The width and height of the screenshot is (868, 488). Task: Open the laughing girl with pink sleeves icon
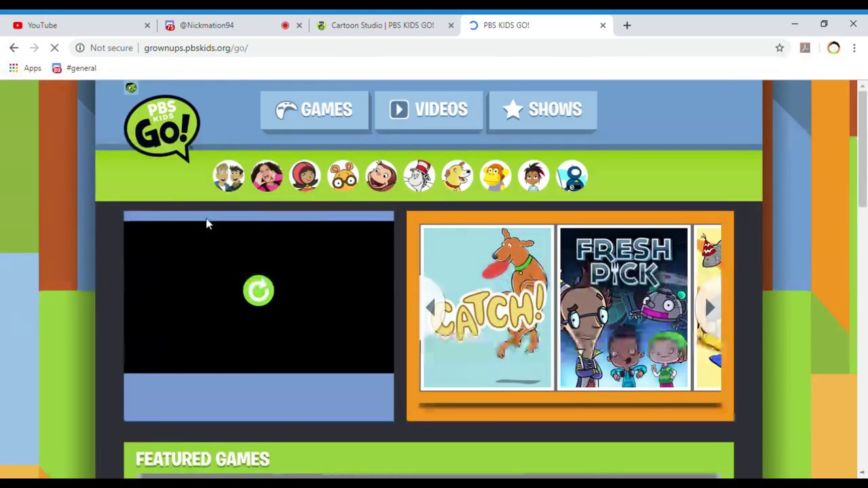click(x=267, y=176)
